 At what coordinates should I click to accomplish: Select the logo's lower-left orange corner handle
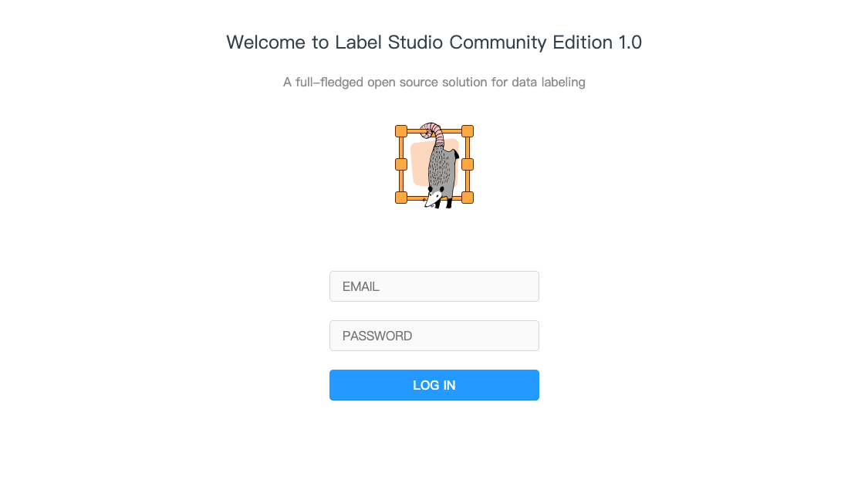[401, 198]
